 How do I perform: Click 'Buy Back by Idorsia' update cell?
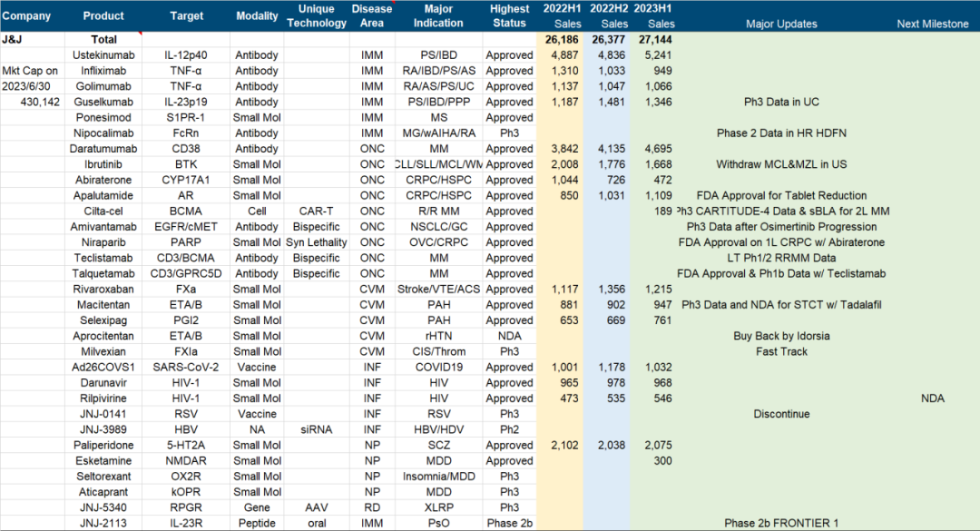pos(781,337)
